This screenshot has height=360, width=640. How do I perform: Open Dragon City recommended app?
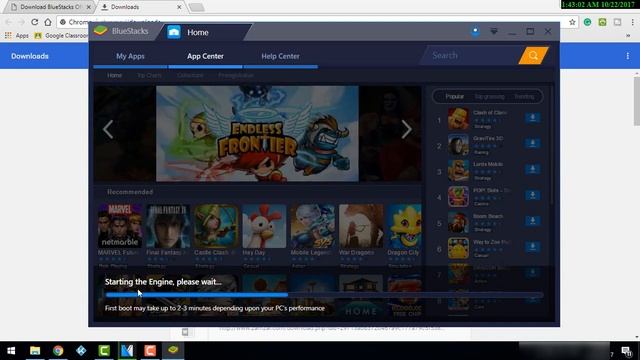[404, 226]
